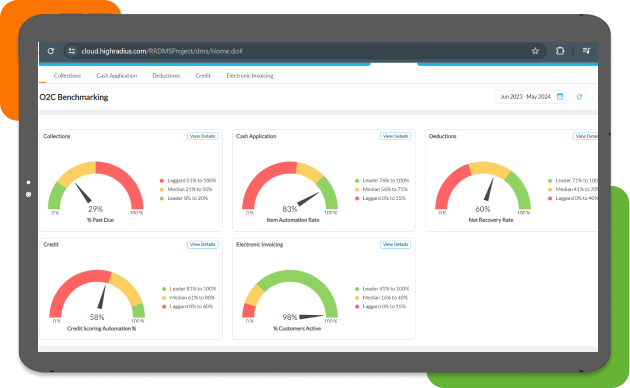Click legend 'Leader 81% to 100%' in Credit
630x388 pixels.
189,289
